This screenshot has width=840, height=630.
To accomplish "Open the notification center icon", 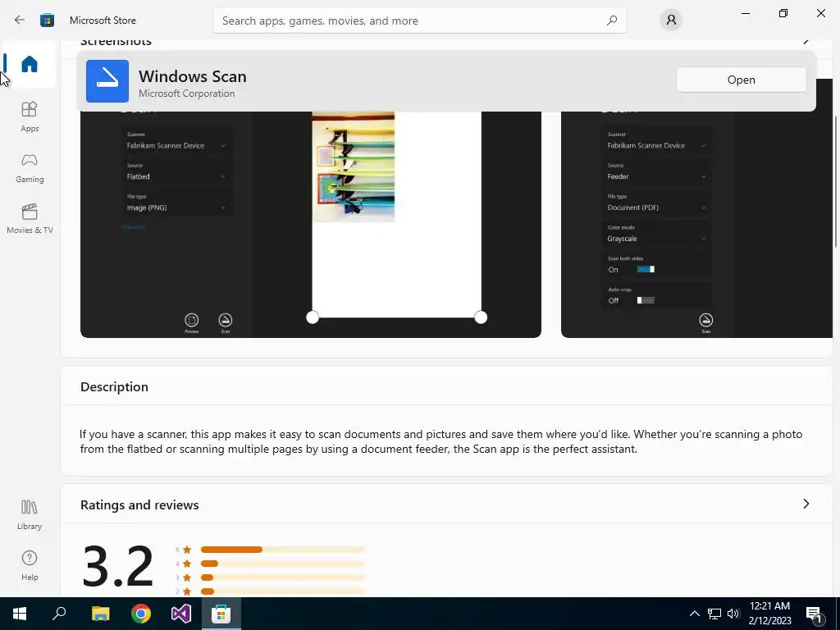I will coord(814,614).
